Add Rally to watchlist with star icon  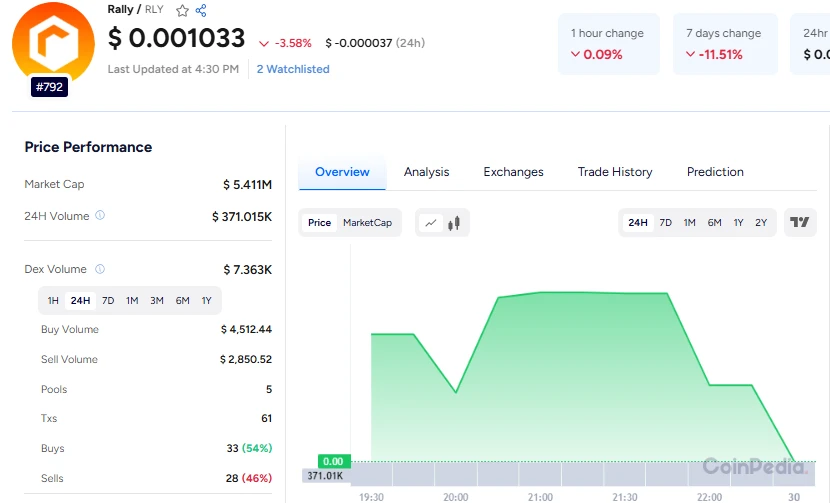tap(182, 11)
